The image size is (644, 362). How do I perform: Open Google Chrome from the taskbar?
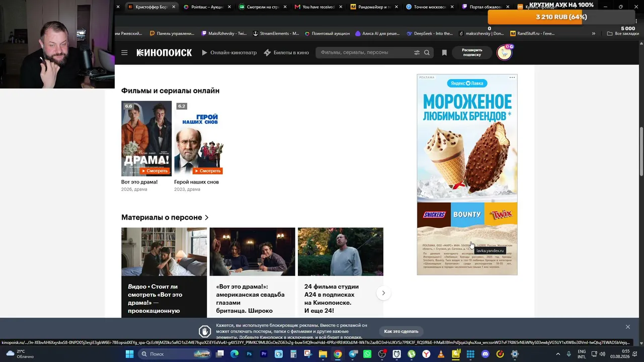(338, 354)
